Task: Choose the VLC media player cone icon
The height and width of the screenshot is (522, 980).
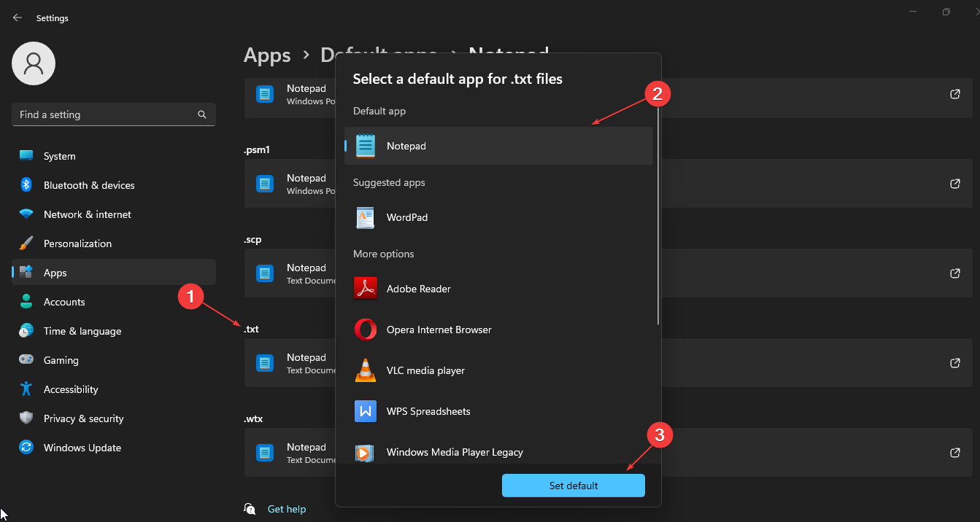Action: [366, 370]
